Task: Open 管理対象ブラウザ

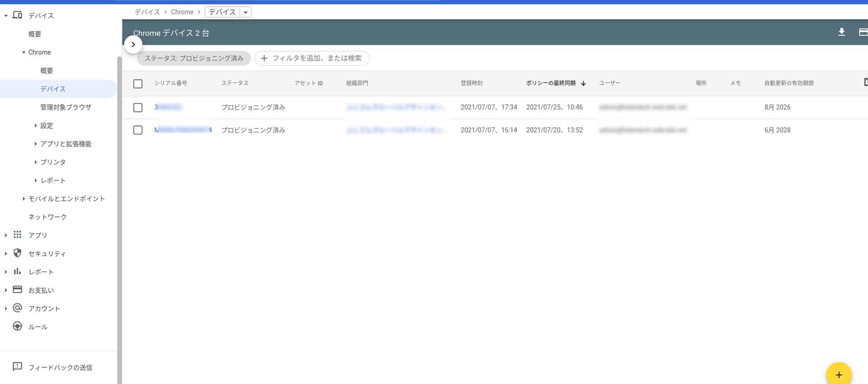Action: (66, 107)
